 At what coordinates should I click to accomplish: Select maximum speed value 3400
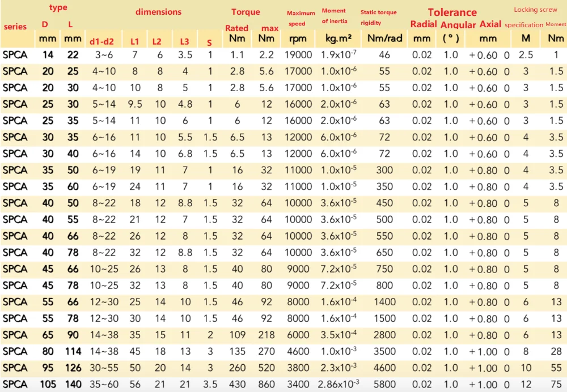pos(298,385)
